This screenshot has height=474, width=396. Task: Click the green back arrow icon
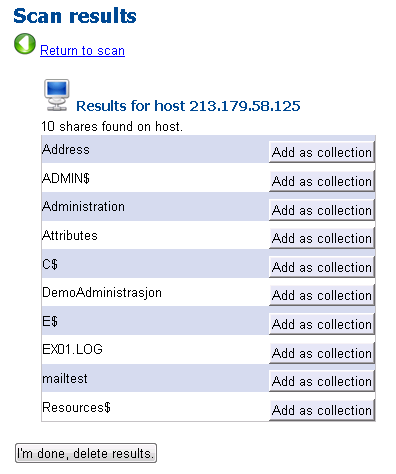(x=25, y=44)
